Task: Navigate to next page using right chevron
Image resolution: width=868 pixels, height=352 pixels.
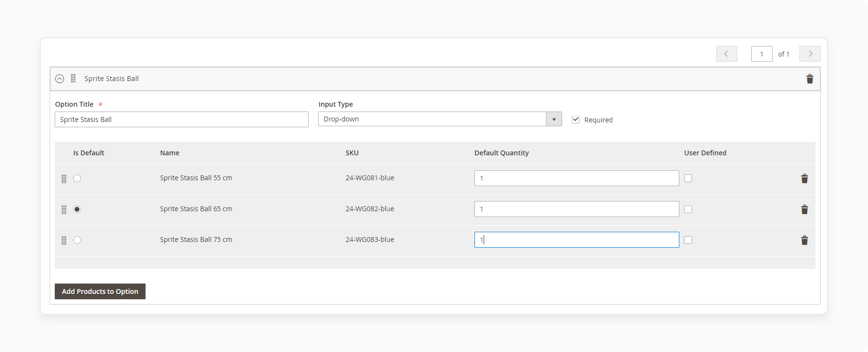Action: [810, 54]
